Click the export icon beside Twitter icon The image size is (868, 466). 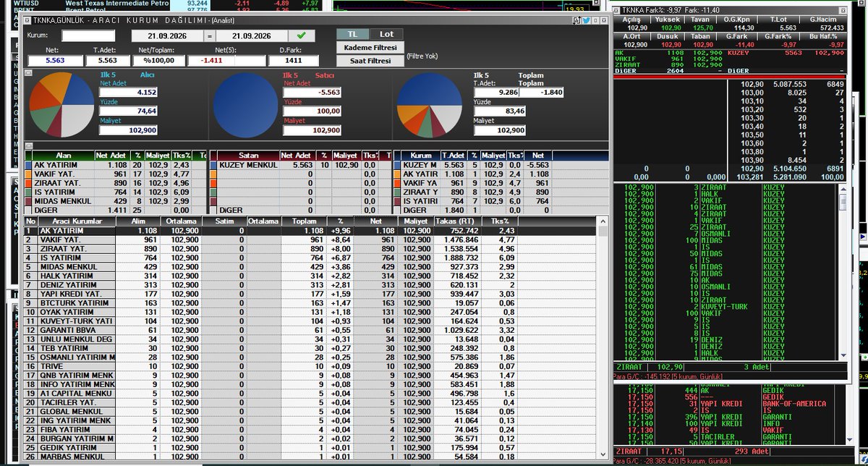click(x=576, y=21)
